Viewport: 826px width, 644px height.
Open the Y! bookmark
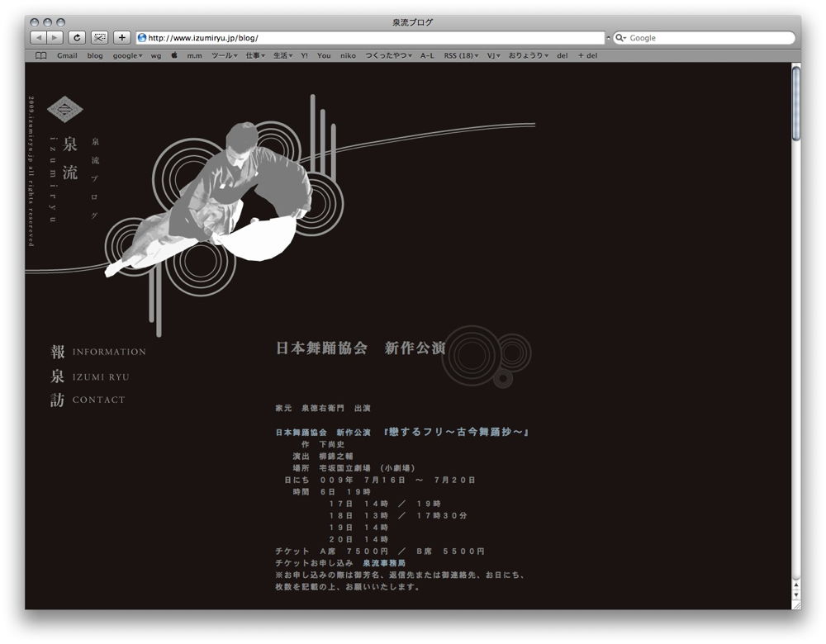(x=304, y=56)
